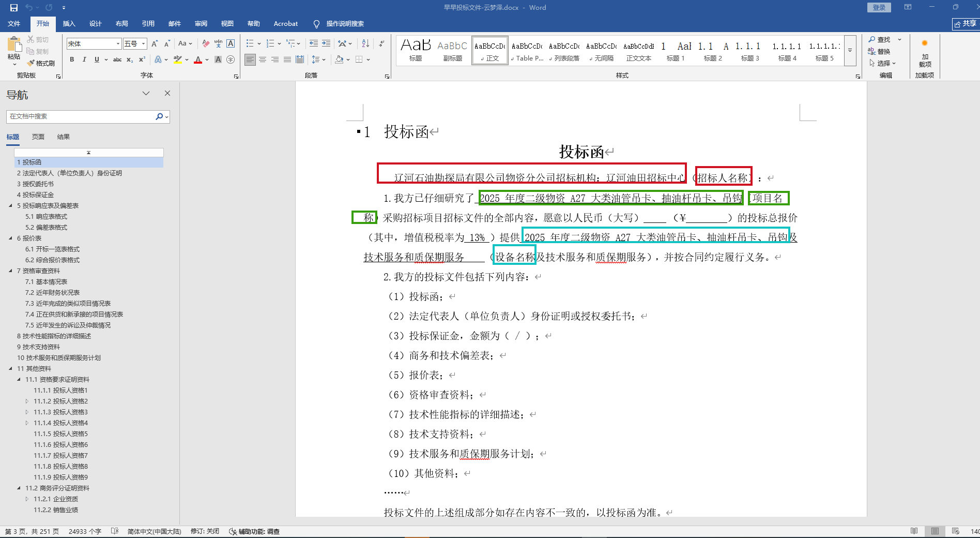Increase indent with the indent icon
The image size is (980, 538).
point(326,43)
